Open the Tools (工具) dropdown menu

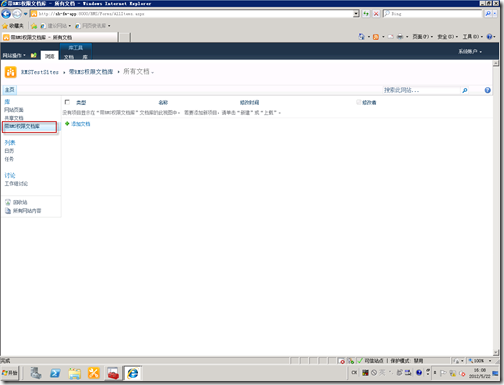coord(472,37)
